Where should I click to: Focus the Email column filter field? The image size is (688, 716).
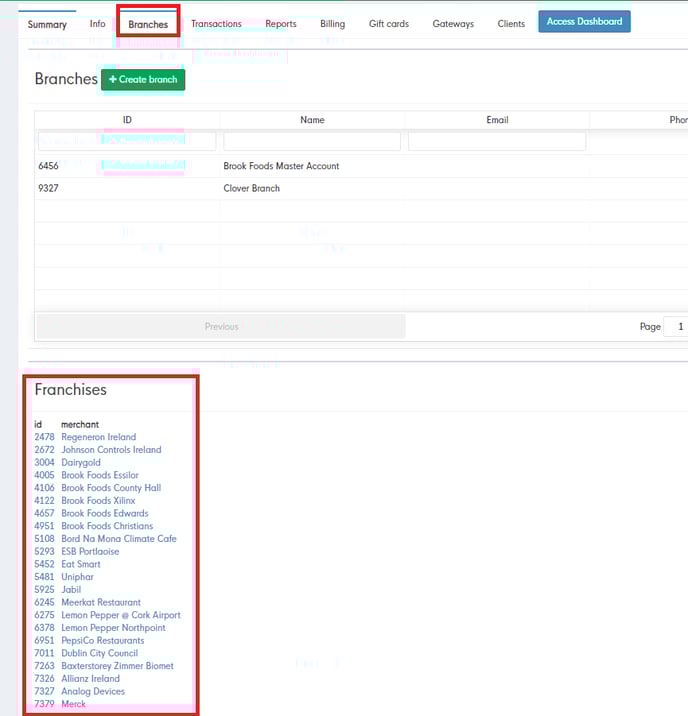[x=496, y=142]
